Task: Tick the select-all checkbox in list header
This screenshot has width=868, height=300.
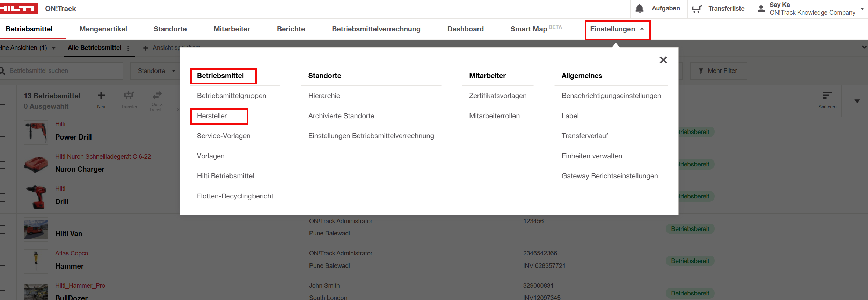Action: [2, 101]
